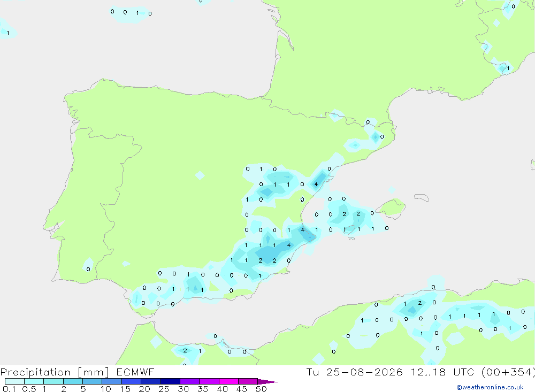Click the "25" legend value label
This screenshot has height=392, width=535.
point(164,389)
